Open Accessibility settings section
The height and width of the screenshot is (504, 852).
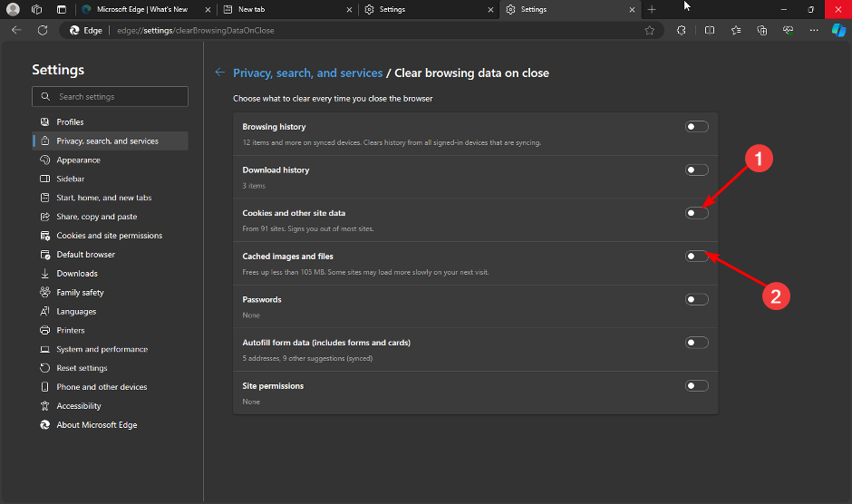(111, 406)
